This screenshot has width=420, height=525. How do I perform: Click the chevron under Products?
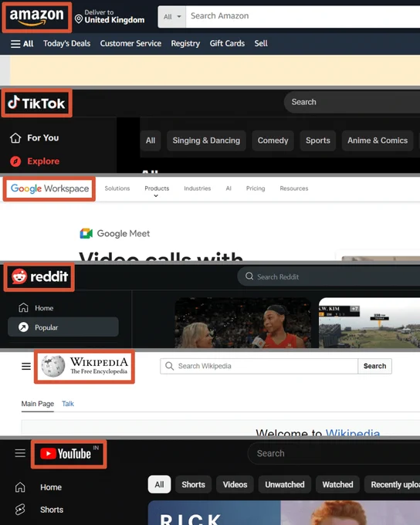pos(156,196)
